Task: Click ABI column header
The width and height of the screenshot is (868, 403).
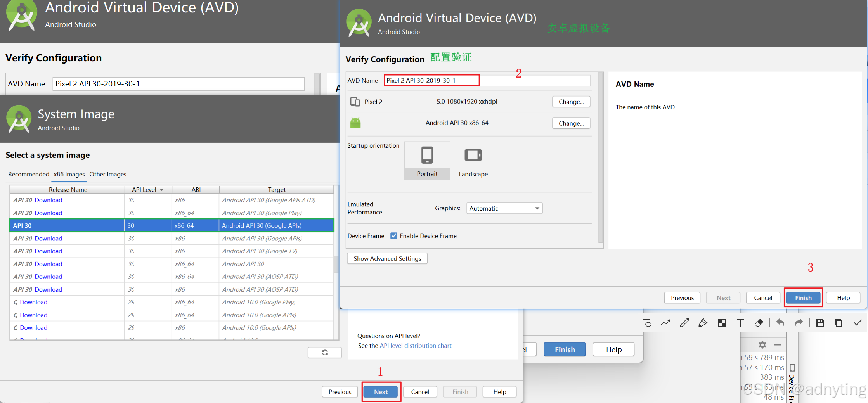Action: pos(196,190)
